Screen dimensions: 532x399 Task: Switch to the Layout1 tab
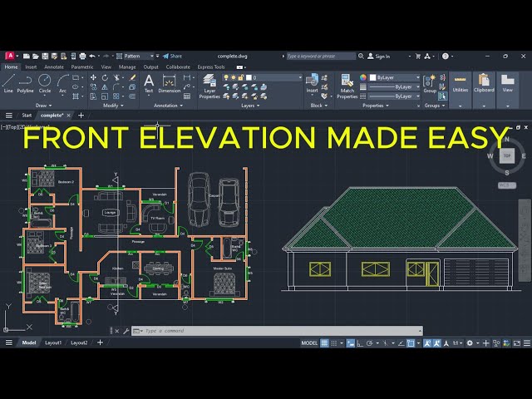[53, 342]
